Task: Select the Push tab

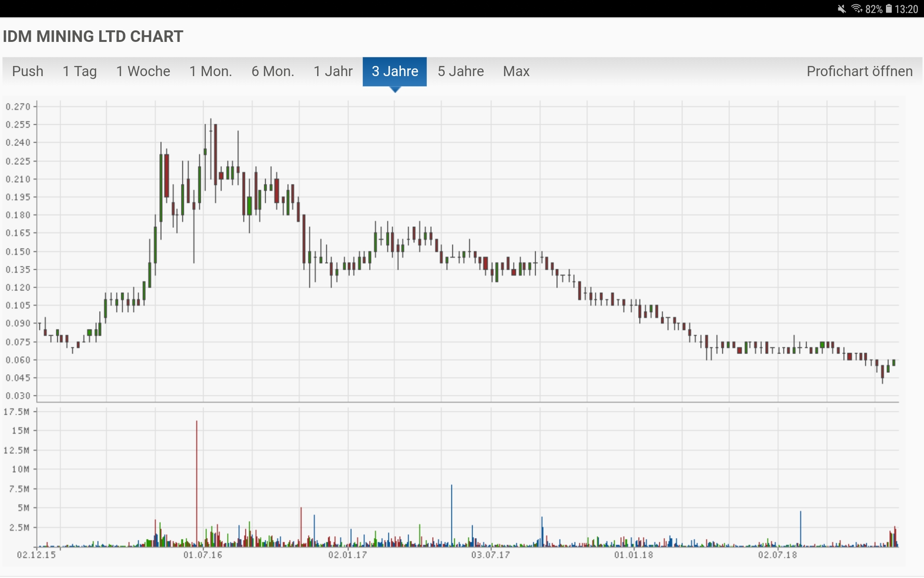Action: point(27,71)
